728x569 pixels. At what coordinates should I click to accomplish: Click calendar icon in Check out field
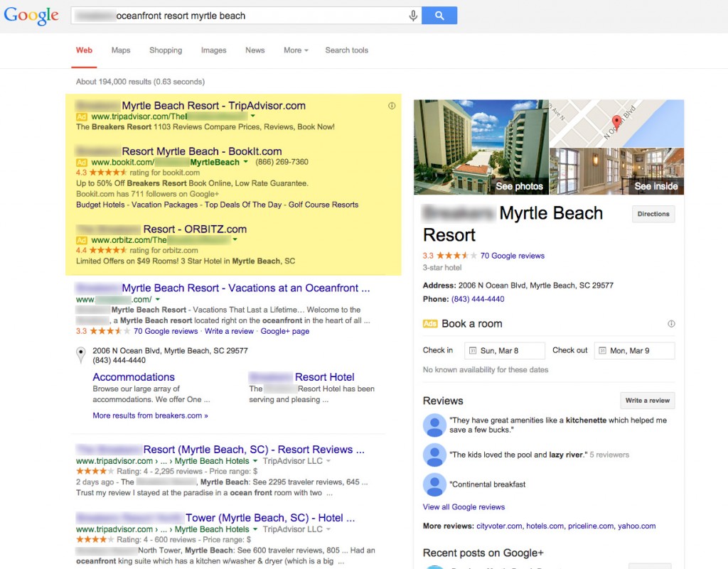602,351
